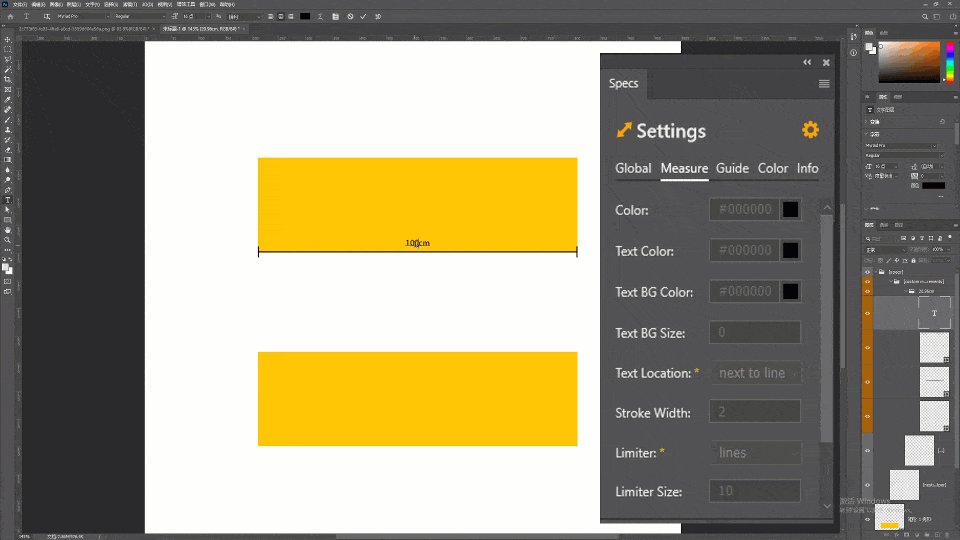The height and width of the screenshot is (540, 960).
Task: Select the Hand tool
Action: tap(7, 230)
